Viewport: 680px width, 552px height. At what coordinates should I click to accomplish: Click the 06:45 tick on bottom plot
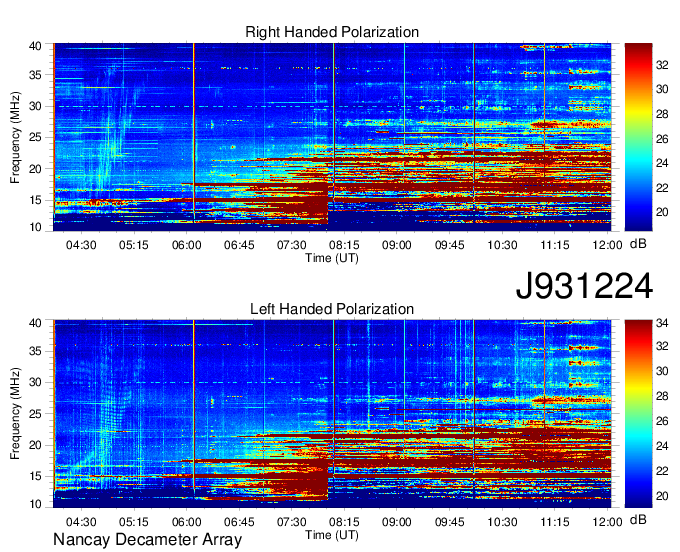coord(239,522)
